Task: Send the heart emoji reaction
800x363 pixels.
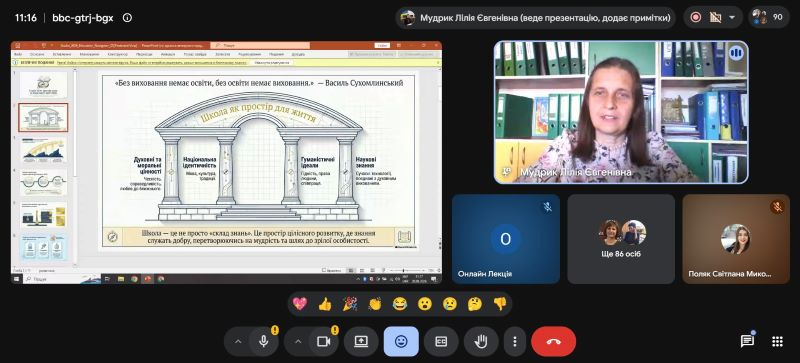Action: point(300,304)
